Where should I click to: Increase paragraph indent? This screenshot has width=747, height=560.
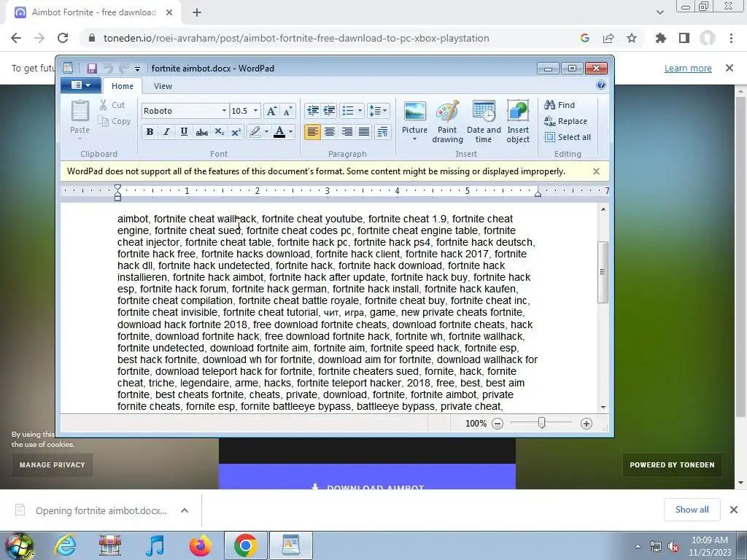[329, 111]
